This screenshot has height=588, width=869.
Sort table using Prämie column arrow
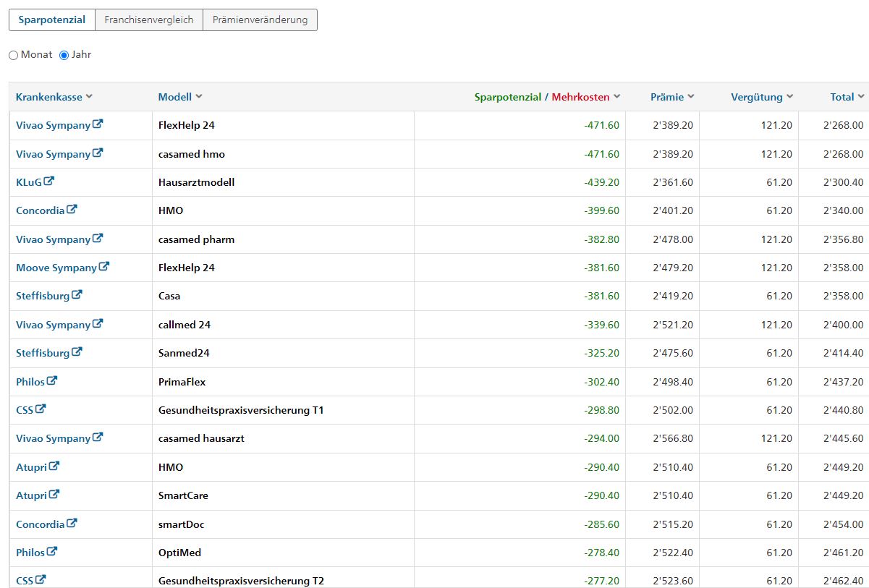(x=691, y=97)
